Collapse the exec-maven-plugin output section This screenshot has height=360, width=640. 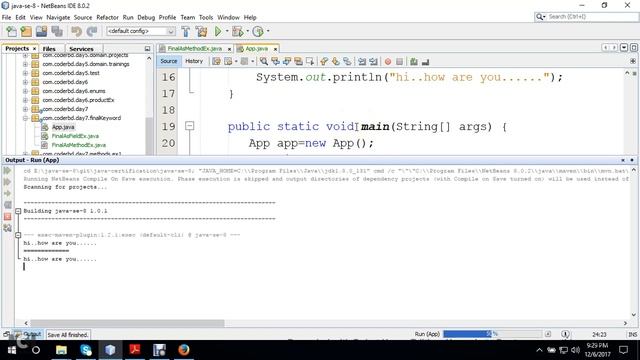click(18, 235)
